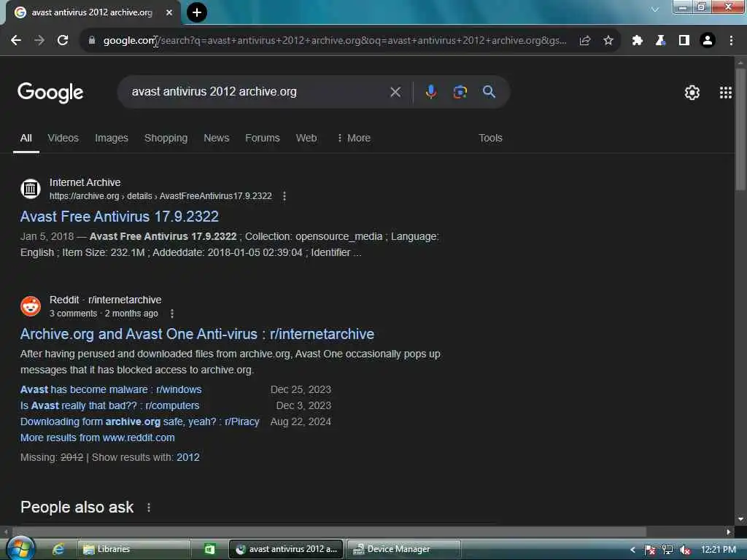The width and height of the screenshot is (747, 560).
Task: Open network status tray icon
Action: click(x=667, y=550)
